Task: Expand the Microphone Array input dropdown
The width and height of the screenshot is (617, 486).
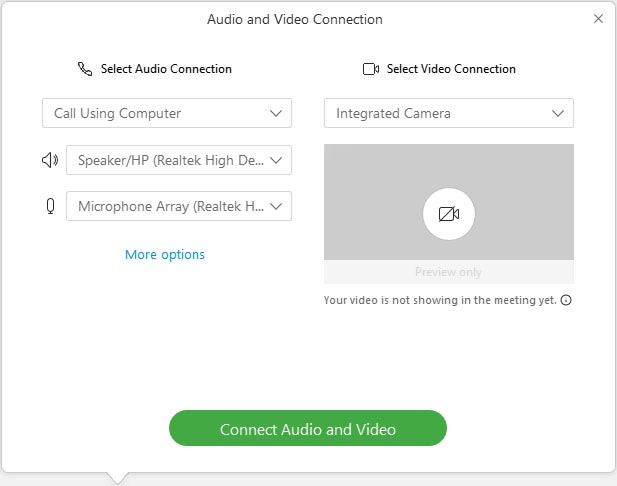Action: [179, 207]
